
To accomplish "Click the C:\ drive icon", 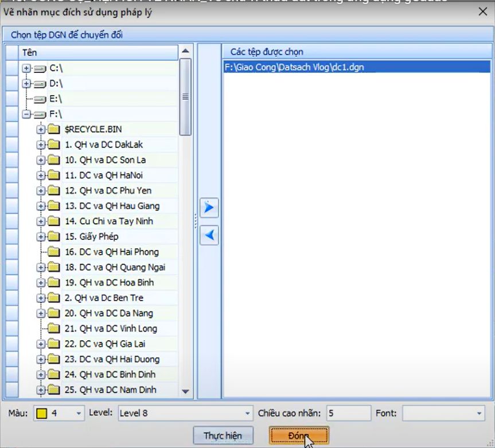I will point(40,68).
